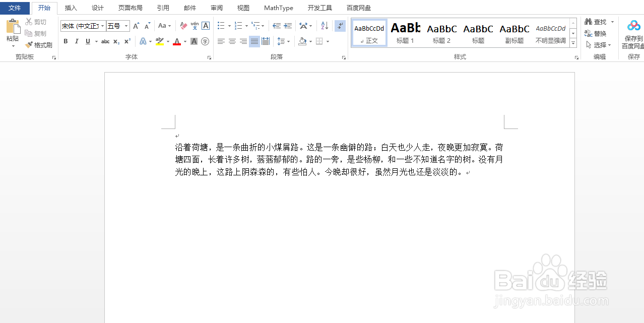Click Save to Baidu Netdisk icon
This screenshot has width=644, height=323.
click(x=634, y=26)
